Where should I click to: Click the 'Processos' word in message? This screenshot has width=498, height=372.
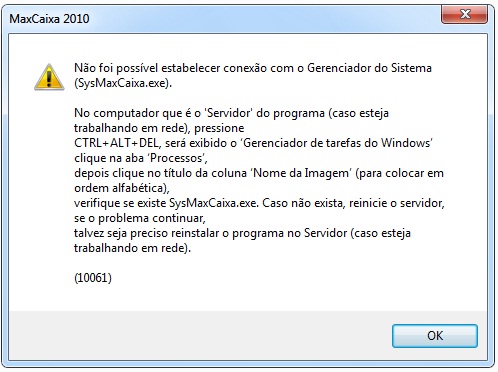coord(176,158)
